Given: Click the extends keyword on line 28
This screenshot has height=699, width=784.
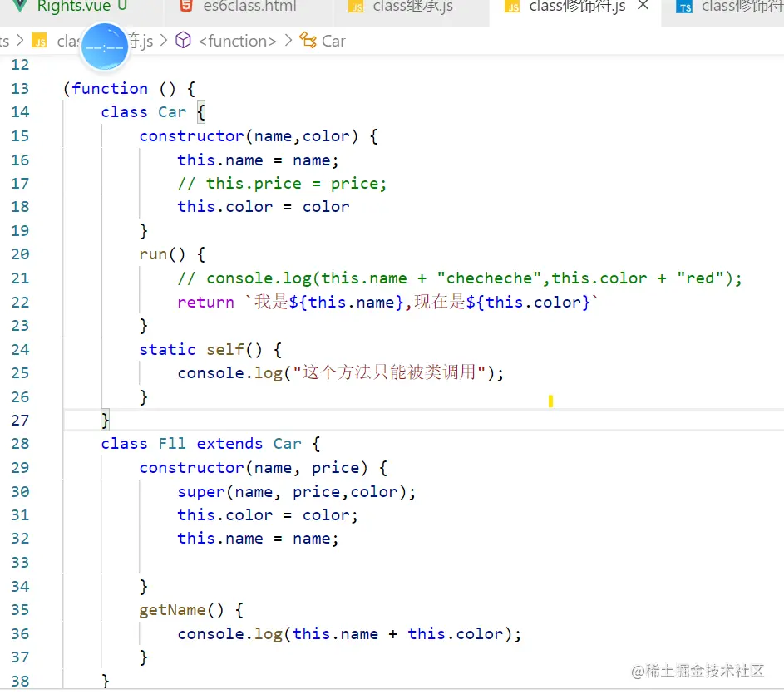Looking at the screenshot, I should (229, 443).
